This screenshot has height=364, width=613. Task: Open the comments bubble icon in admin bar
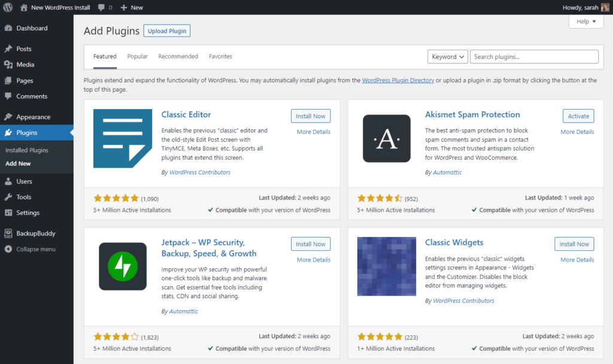click(x=101, y=7)
